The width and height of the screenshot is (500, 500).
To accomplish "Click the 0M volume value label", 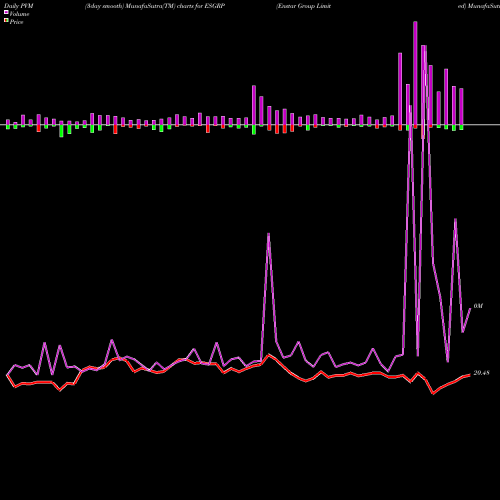I will coord(478,306).
